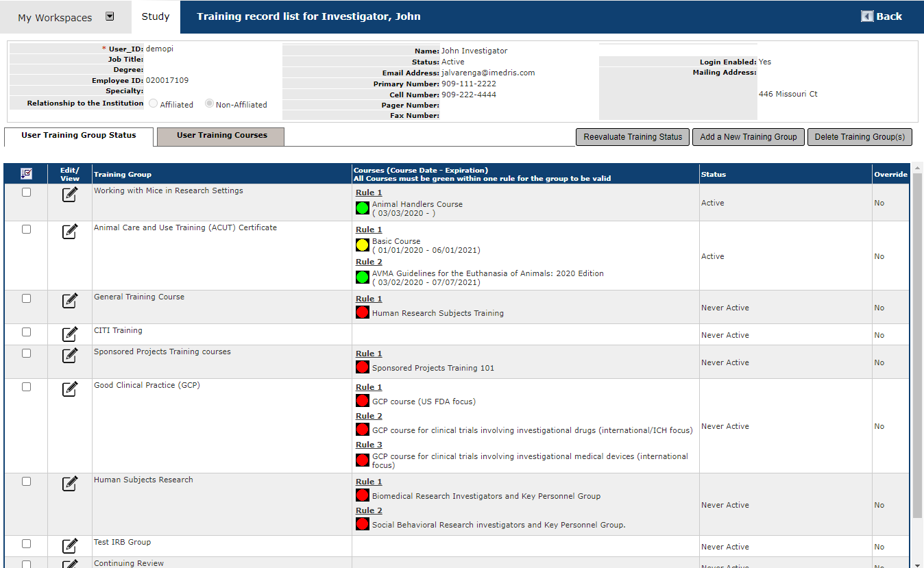Viewport: 924px width, 568px height.
Task: Click scrollbar down arrow at table bottom
Action: pos(918,564)
